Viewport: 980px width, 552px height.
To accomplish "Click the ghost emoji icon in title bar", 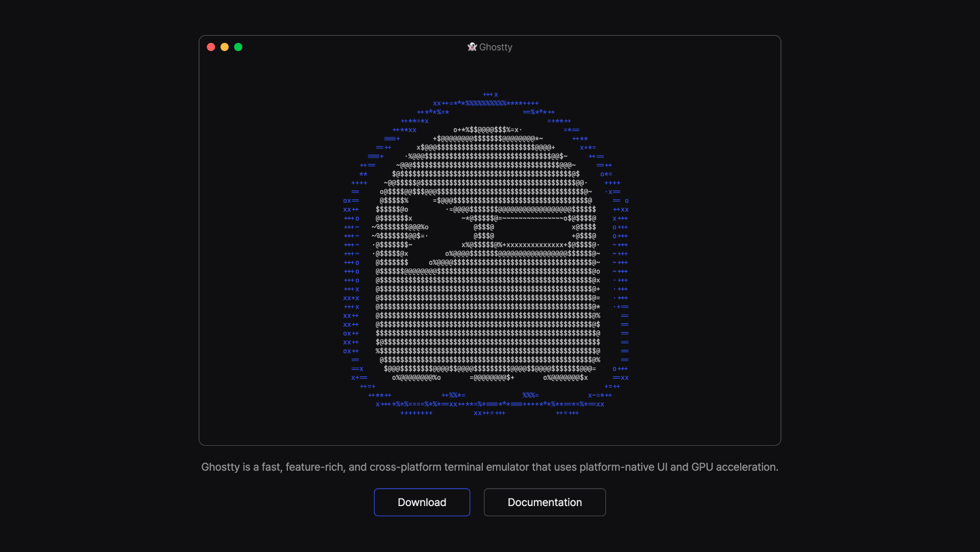I will point(472,47).
